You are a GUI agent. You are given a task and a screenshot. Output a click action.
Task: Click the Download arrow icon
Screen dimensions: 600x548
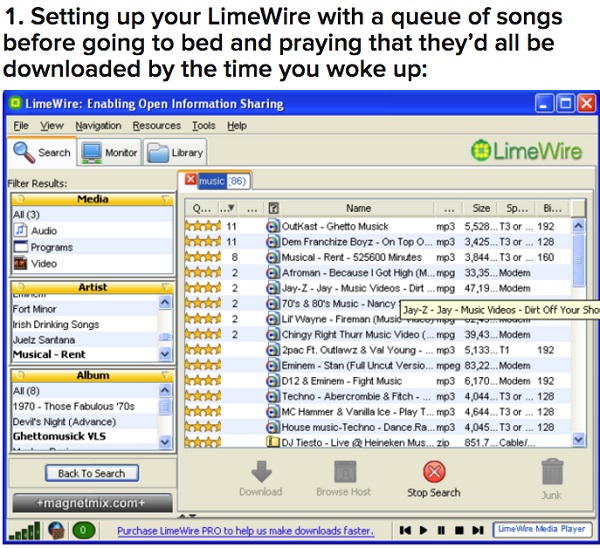pyautogui.click(x=260, y=473)
